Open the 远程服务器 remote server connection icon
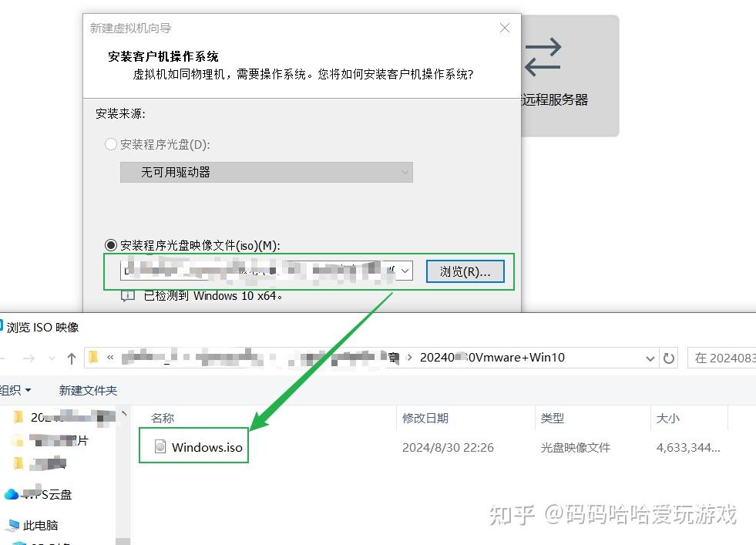The width and height of the screenshot is (756, 545). pyautogui.click(x=543, y=58)
